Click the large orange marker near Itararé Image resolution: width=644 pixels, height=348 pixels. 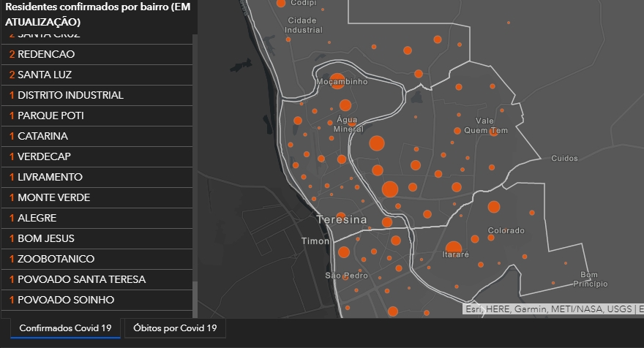(x=454, y=249)
